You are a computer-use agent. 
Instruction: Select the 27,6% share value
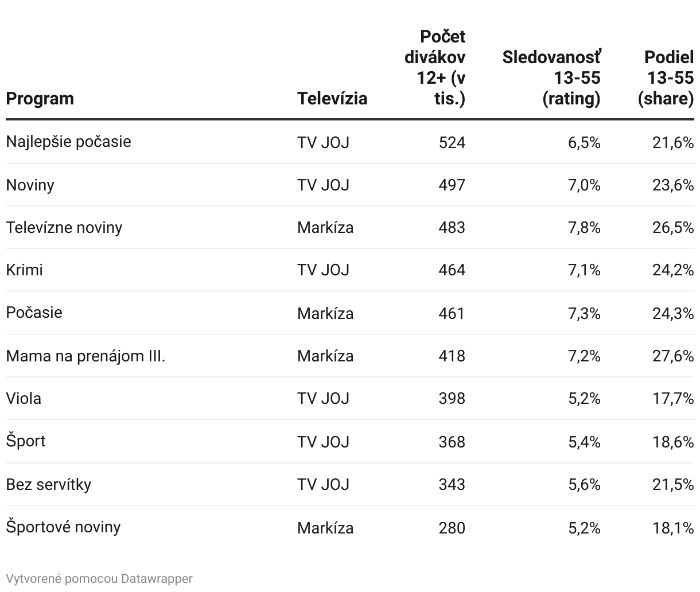pyautogui.click(x=673, y=356)
